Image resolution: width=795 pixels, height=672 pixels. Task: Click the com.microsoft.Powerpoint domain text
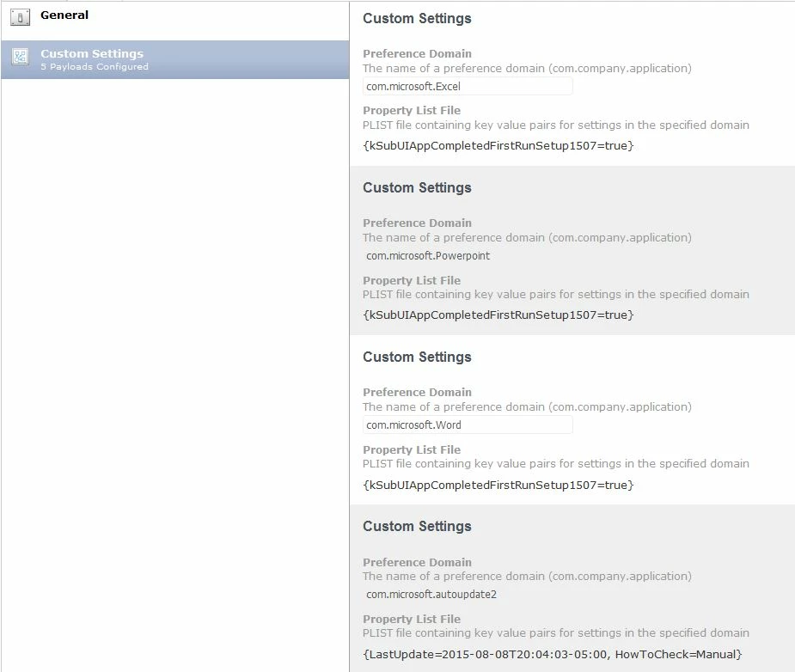pos(428,256)
